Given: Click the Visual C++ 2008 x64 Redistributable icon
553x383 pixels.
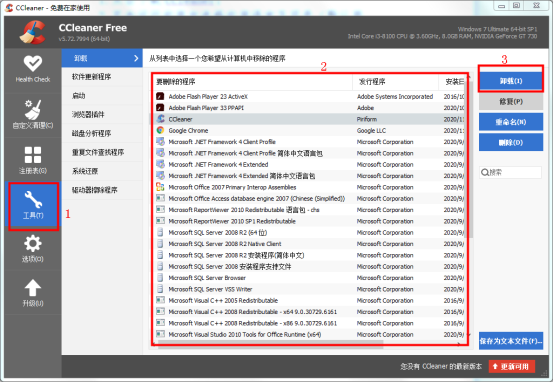Looking at the screenshot, I should tap(160, 311).
